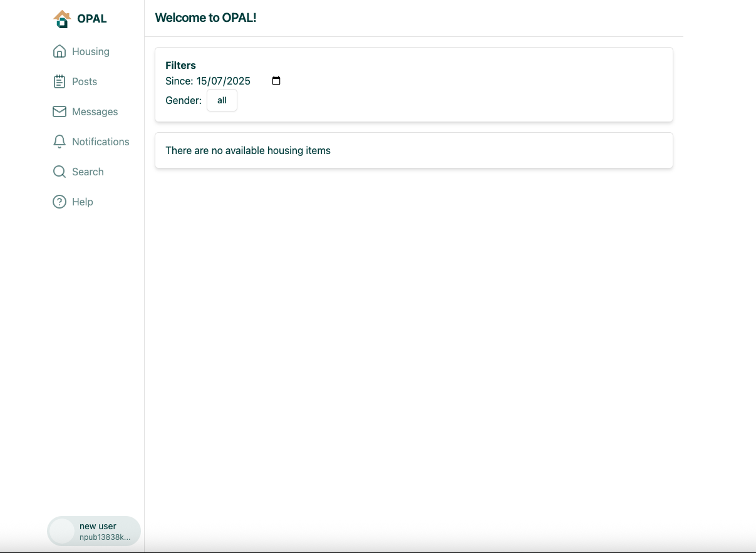The image size is (756, 553).
Task: Click the Housing home icon
Action: point(60,51)
